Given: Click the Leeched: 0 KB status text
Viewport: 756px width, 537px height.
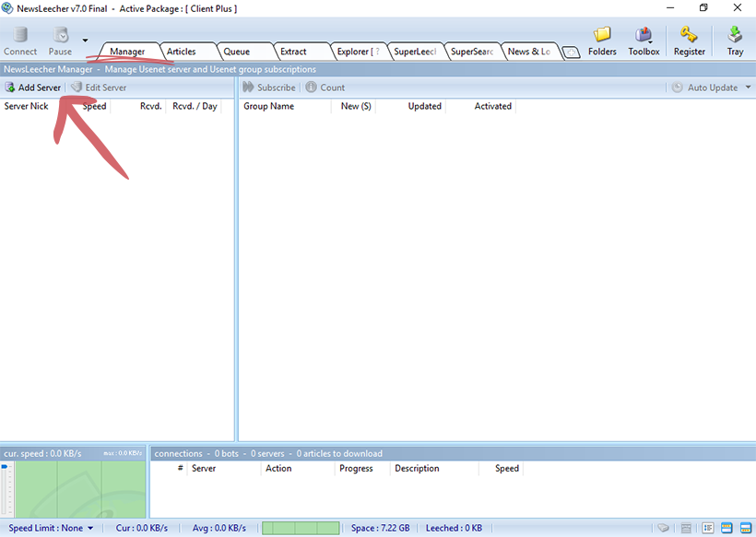Looking at the screenshot, I should coord(454,529).
